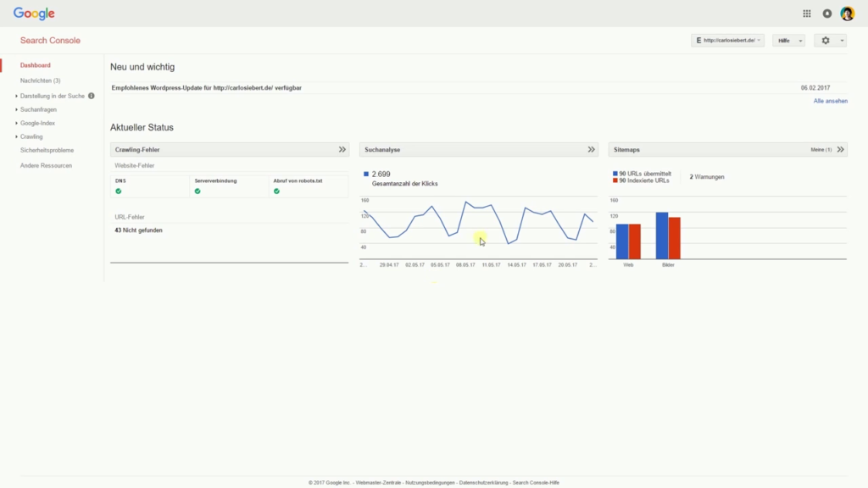The height and width of the screenshot is (488, 868).
Task: Click Search Console title
Action: [50, 41]
